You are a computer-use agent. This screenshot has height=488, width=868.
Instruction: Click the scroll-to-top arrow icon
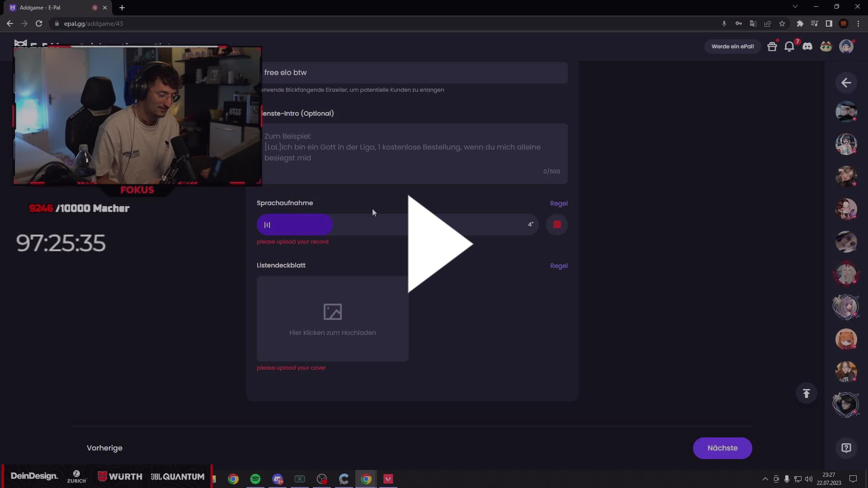tap(807, 393)
